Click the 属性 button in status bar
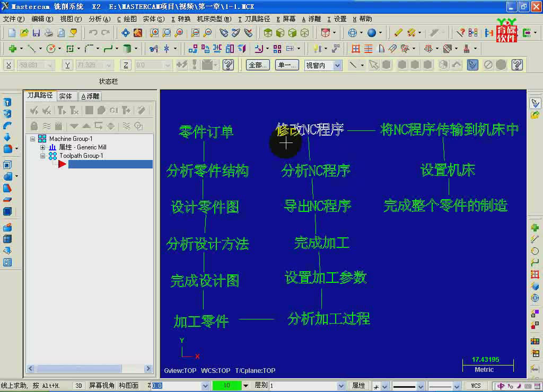The image size is (543, 392). pos(358,386)
